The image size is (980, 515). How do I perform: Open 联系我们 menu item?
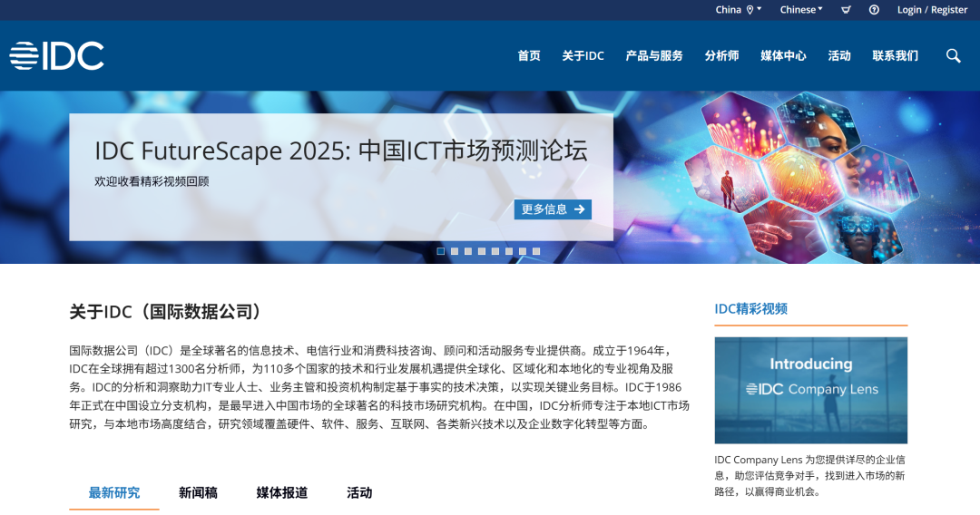click(x=896, y=55)
